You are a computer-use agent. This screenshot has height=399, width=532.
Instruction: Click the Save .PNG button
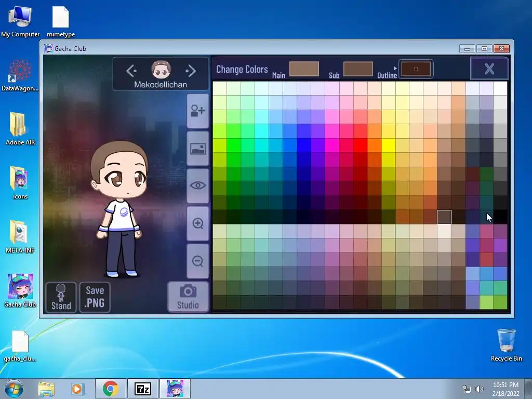coord(95,297)
